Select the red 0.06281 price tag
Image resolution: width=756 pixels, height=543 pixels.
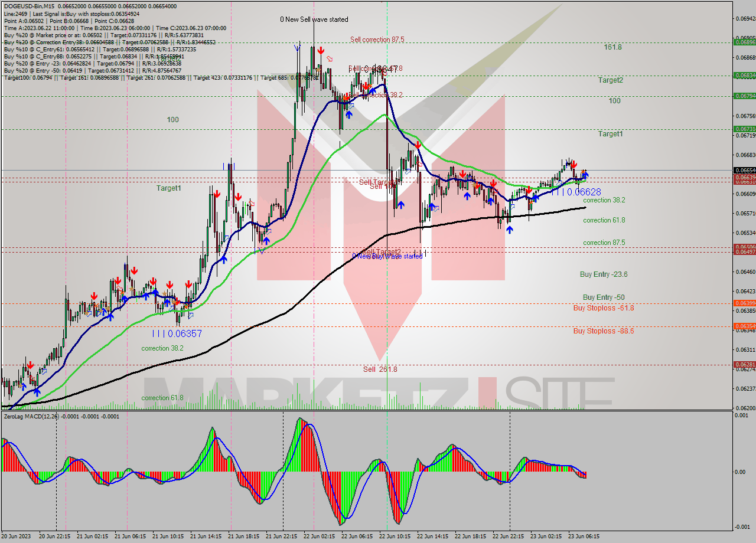point(744,364)
